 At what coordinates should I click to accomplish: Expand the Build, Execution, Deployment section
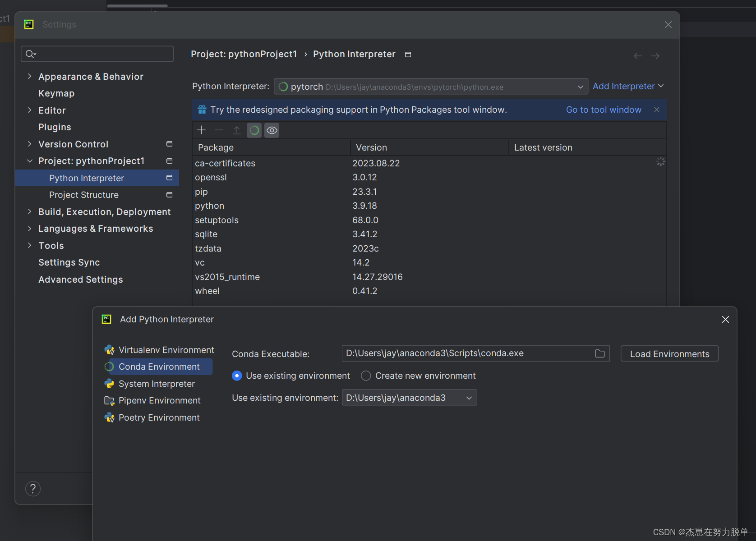[30, 211]
